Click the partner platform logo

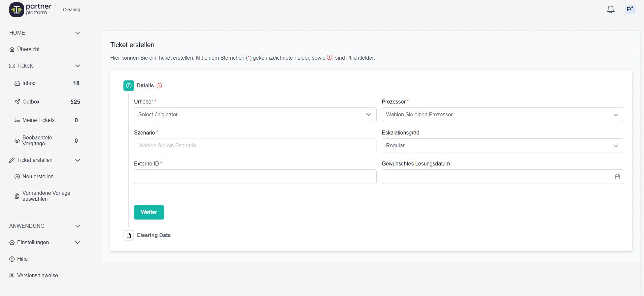[x=30, y=10]
